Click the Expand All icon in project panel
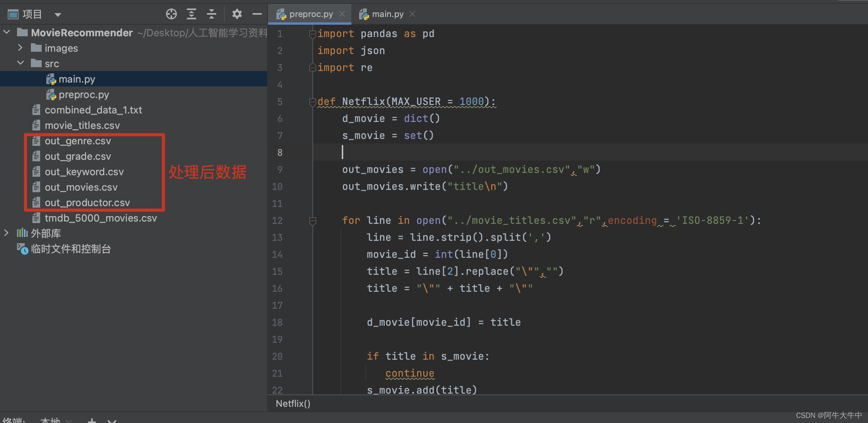The image size is (868, 423). [192, 14]
